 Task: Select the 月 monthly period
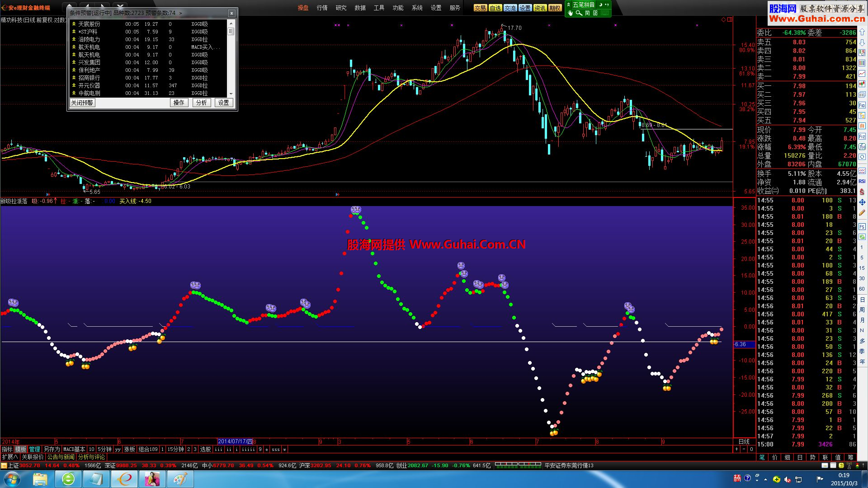(x=862, y=320)
